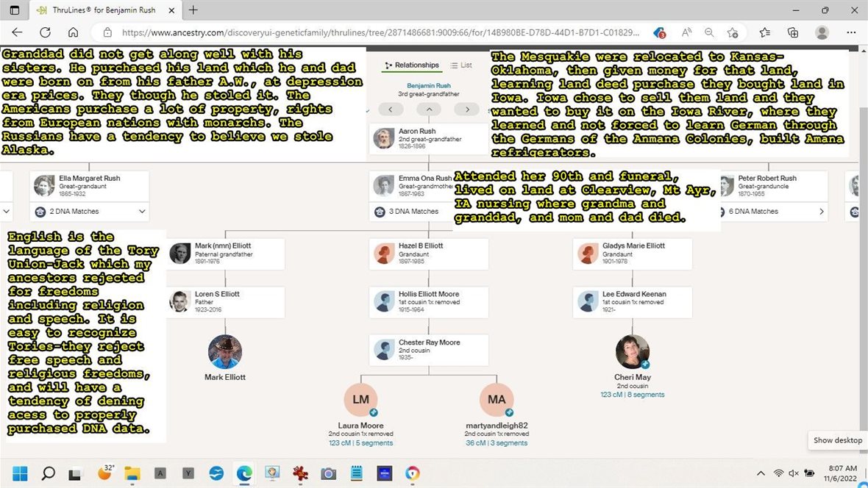Click the left arrow under Benjamin Rush
868x488 pixels.
pyautogui.click(x=391, y=110)
